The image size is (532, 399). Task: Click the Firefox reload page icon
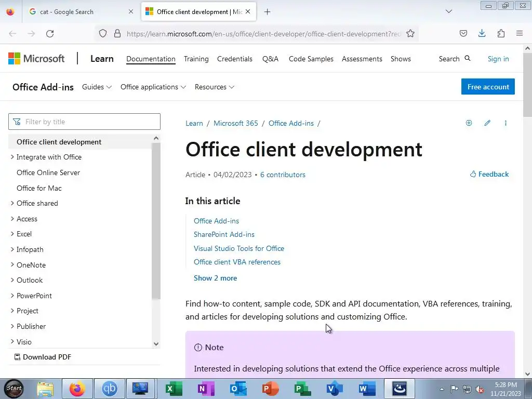point(50,34)
